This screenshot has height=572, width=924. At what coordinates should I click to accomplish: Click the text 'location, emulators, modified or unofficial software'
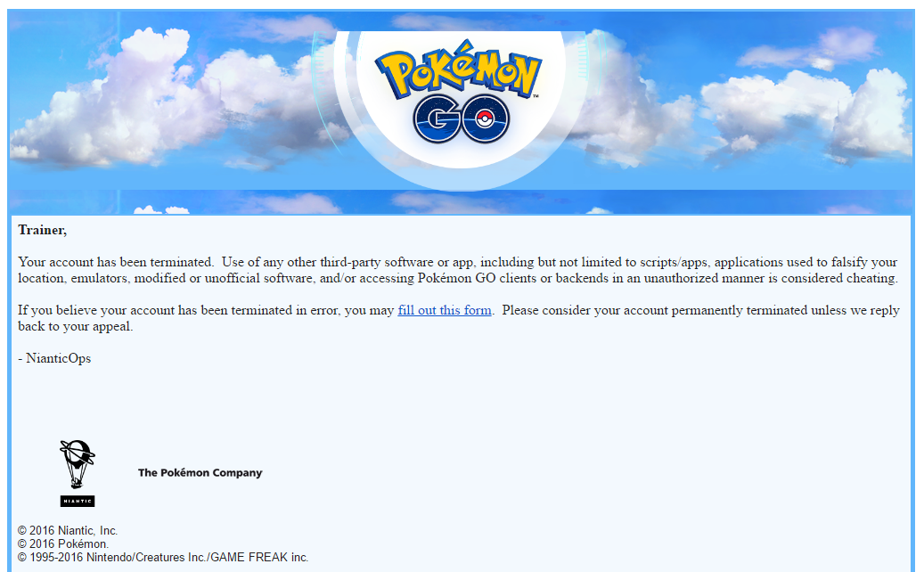pos(167,278)
